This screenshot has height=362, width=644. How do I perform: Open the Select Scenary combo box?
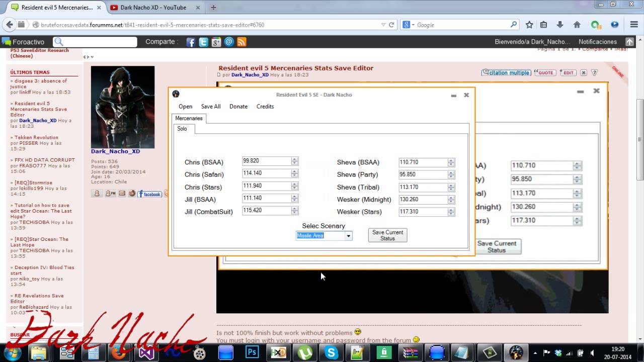[324, 236]
